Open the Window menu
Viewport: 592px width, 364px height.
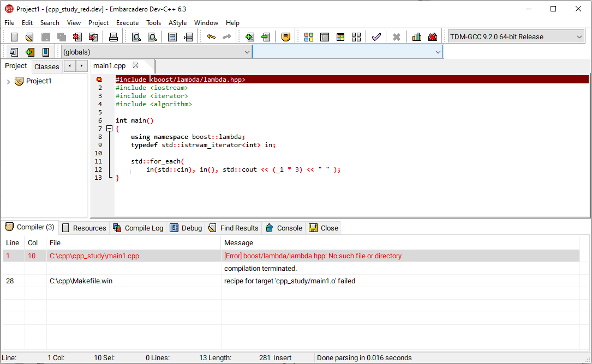206,23
